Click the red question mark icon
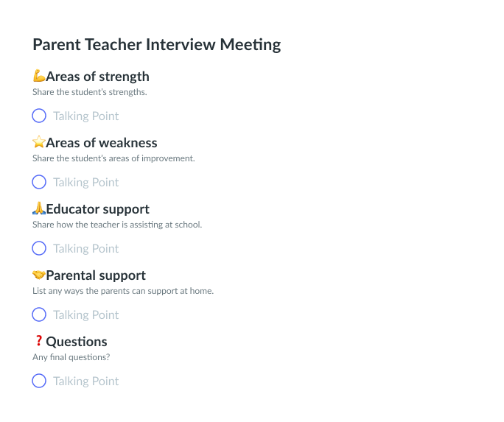The height and width of the screenshot is (422, 504). click(x=39, y=341)
